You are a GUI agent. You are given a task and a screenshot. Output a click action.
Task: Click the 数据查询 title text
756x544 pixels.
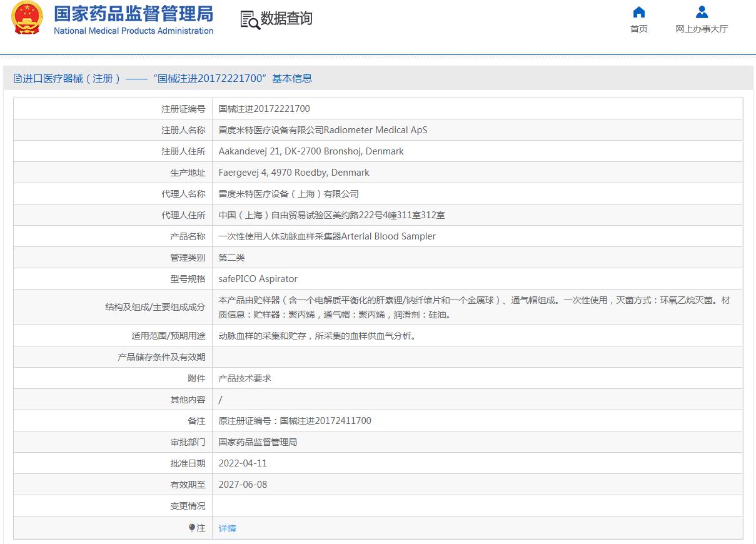pyautogui.click(x=286, y=19)
